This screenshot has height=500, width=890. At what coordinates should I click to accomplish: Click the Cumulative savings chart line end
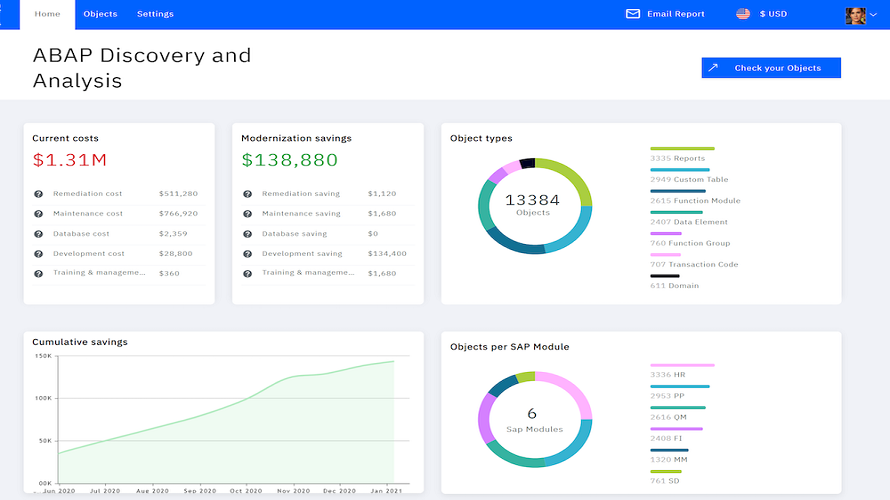point(393,362)
